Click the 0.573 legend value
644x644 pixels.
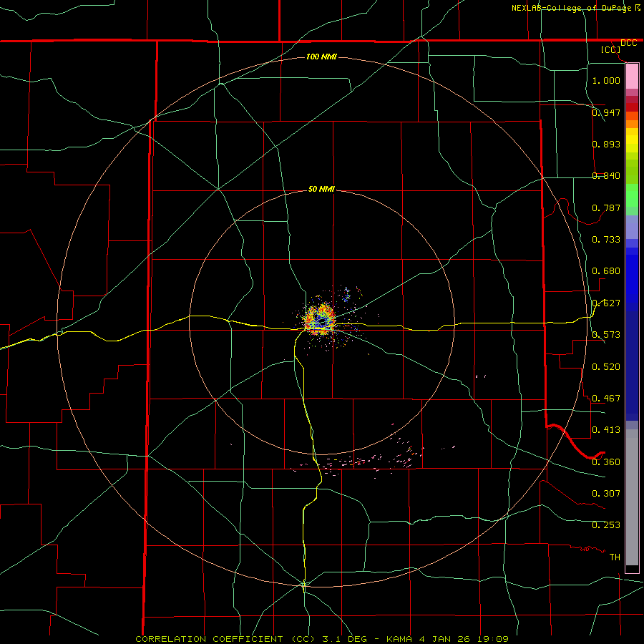pyautogui.click(x=606, y=335)
